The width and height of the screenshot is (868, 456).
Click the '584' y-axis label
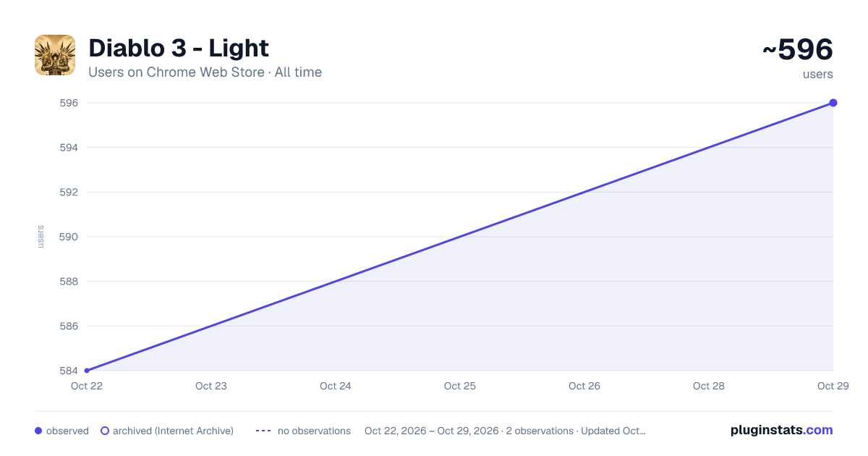point(69,371)
